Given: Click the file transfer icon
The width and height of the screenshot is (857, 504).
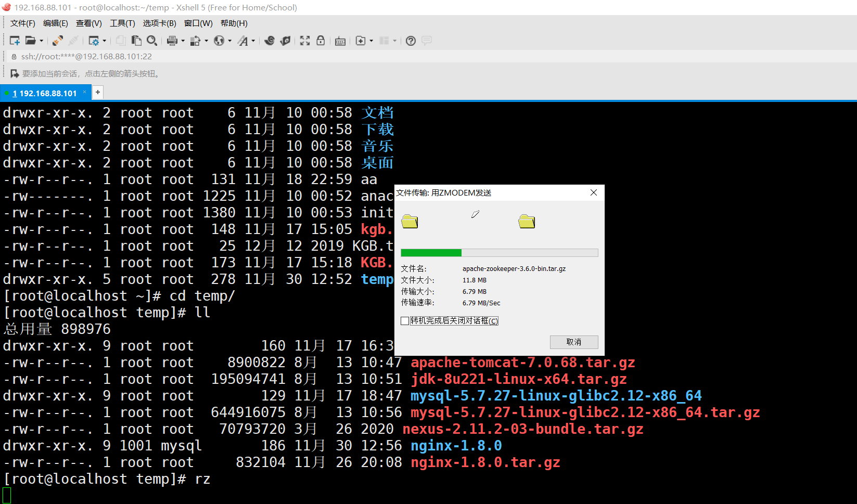Looking at the screenshot, I should pyautogui.click(x=196, y=41).
